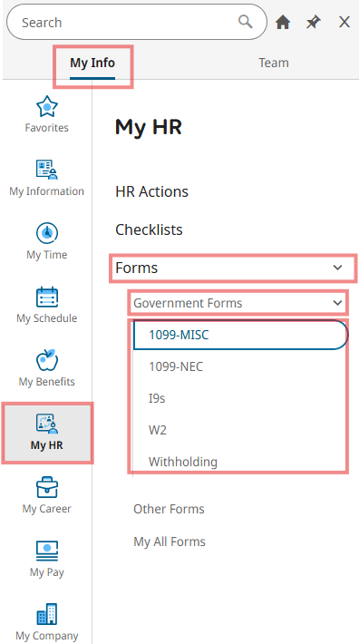This screenshot has height=644, width=359.
Task: Select the My Information sidebar icon
Action: (x=47, y=170)
